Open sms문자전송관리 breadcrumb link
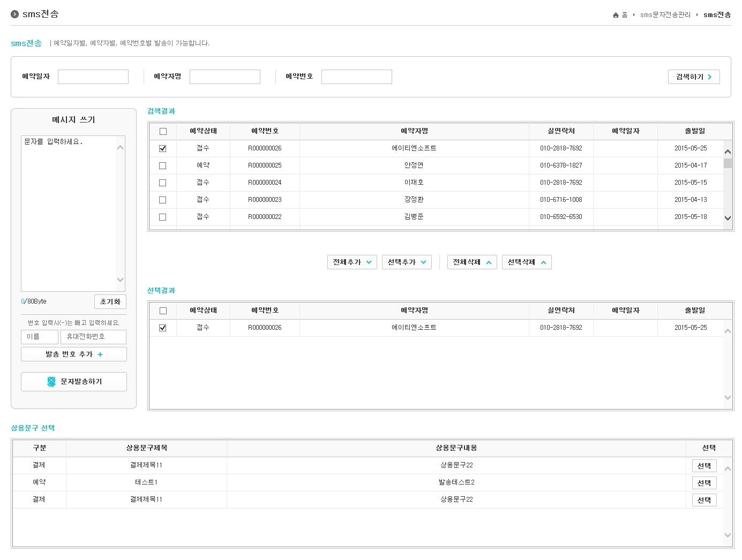Screen dimensions: 742x560 [665, 15]
